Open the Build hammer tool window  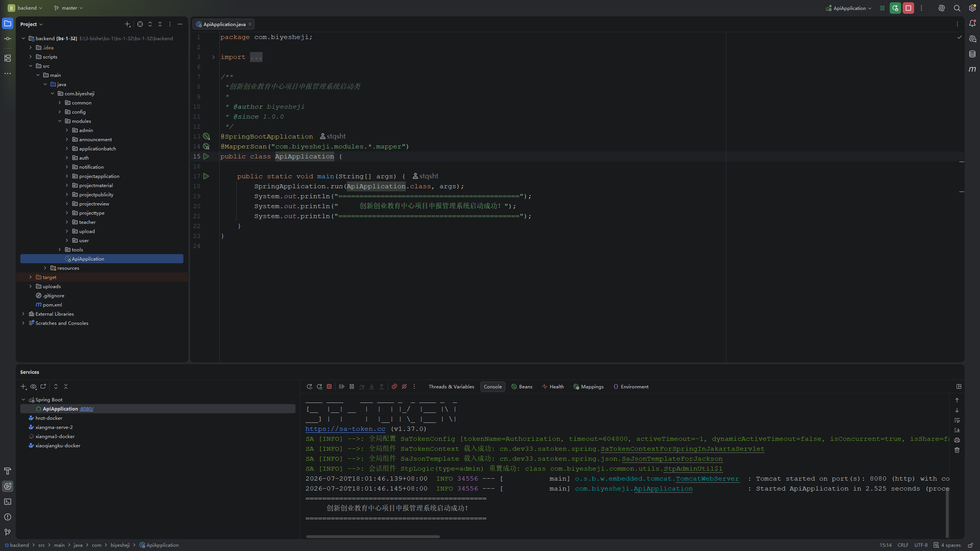click(8, 471)
